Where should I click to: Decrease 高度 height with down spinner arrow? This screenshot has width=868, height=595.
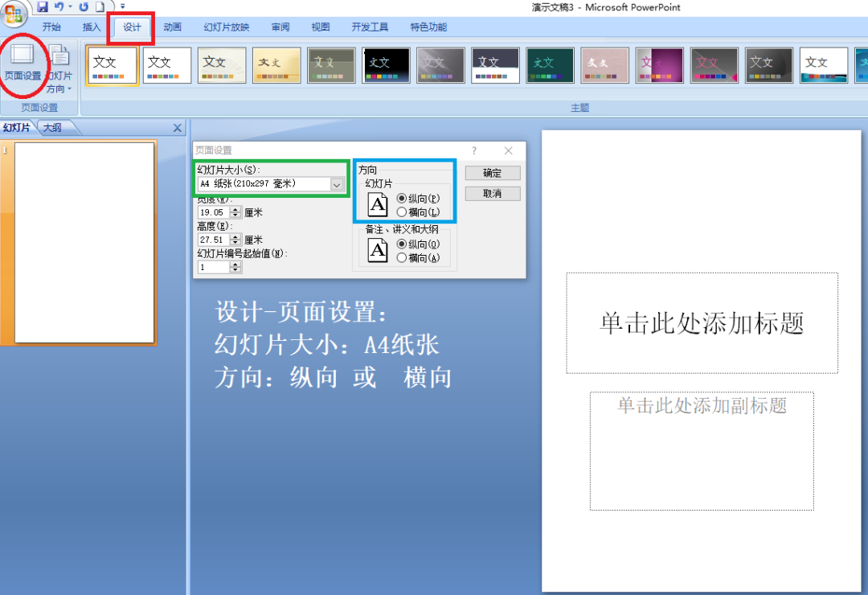pos(235,242)
